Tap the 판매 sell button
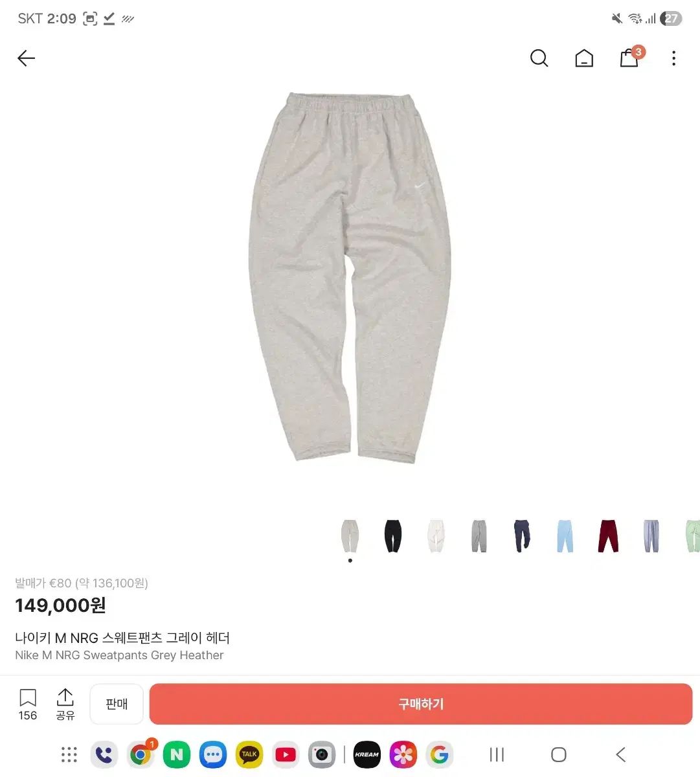The height and width of the screenshot is (777, 700). pos(117,704)
